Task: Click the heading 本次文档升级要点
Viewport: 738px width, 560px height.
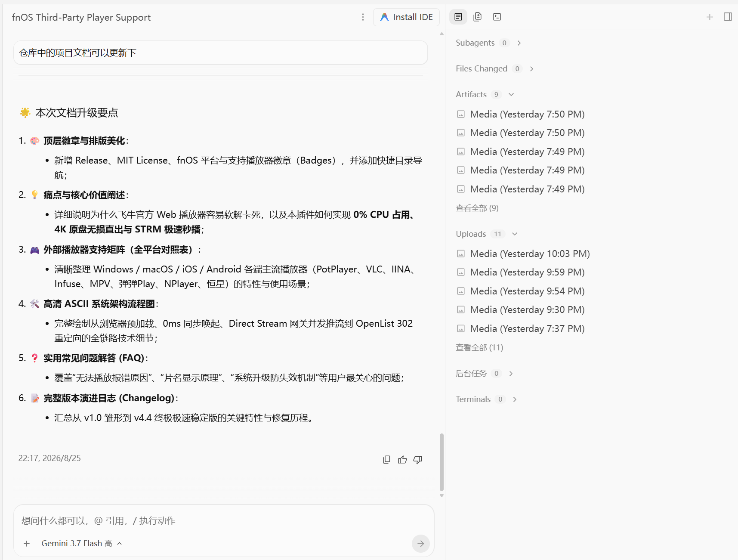Action: (x=77, y=113)
